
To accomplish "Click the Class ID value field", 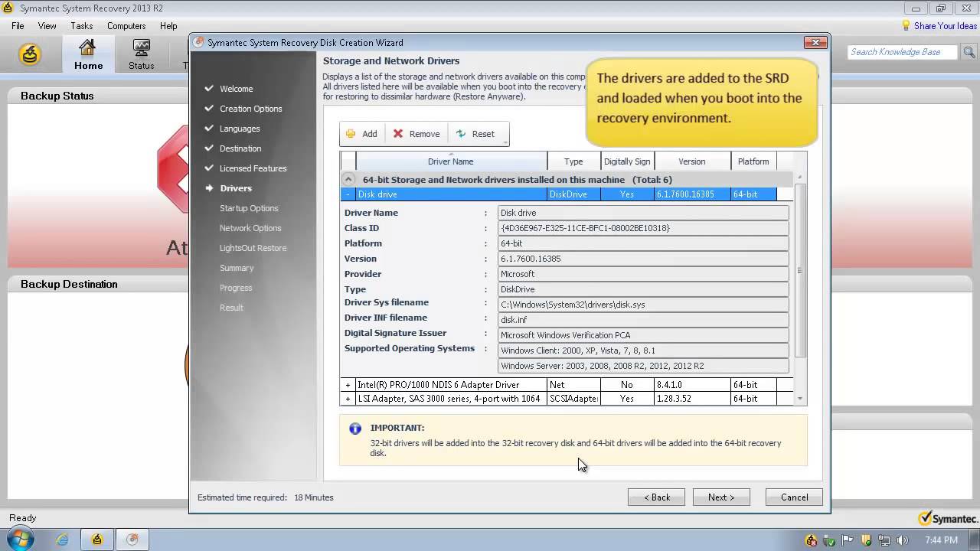I will pos(643,228).
